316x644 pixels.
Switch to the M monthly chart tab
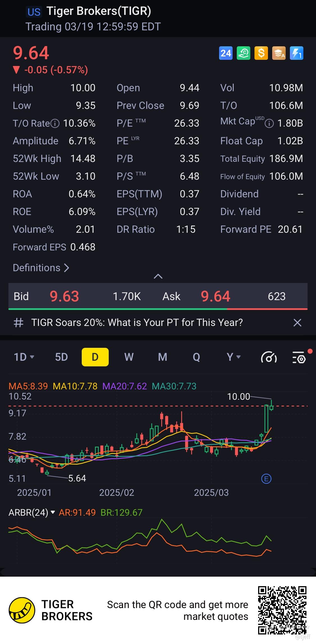point(163,357)
